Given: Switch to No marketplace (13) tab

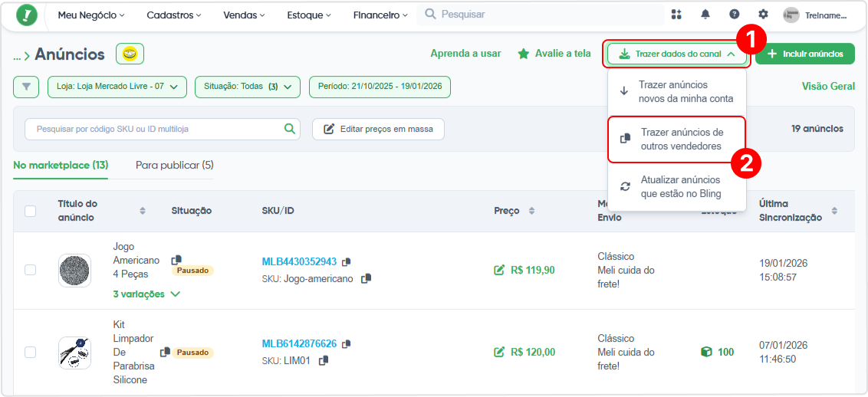Looking at the screenshot, I should 61,165.
